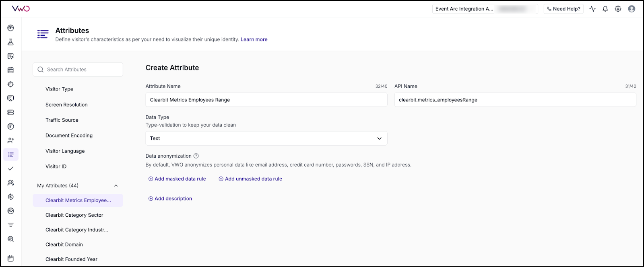Open the flask Testing icon in sidebar
Image resolution: width=644 pixels, height=267 pixels.
coord(11,42)
